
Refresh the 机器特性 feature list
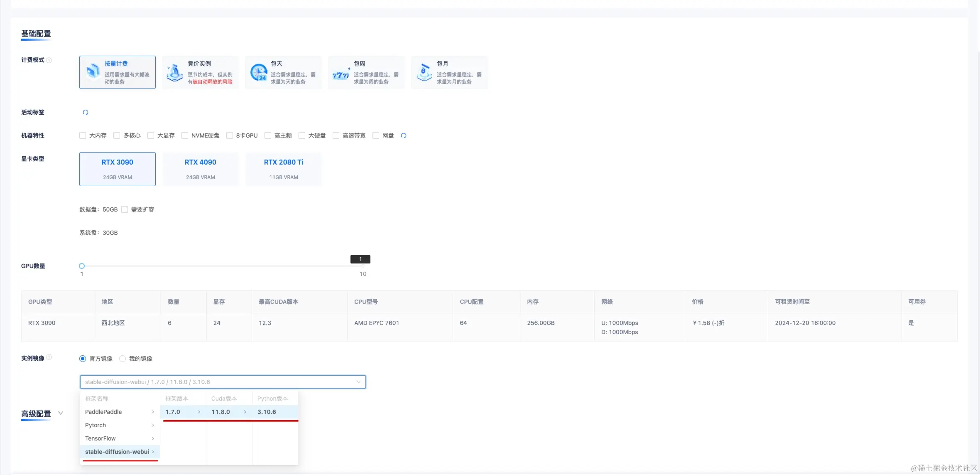coord(404,135)
